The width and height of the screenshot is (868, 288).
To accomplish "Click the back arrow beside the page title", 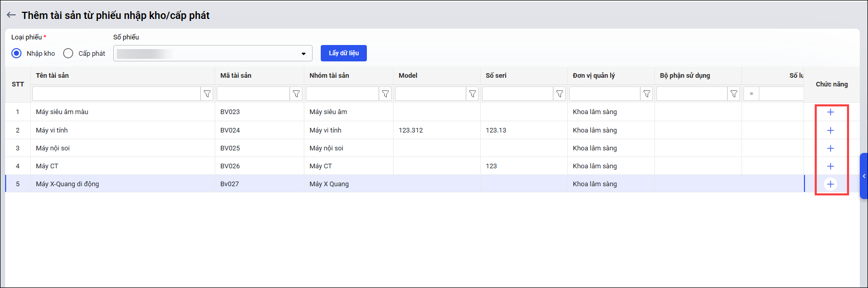I will click(11, 15).
